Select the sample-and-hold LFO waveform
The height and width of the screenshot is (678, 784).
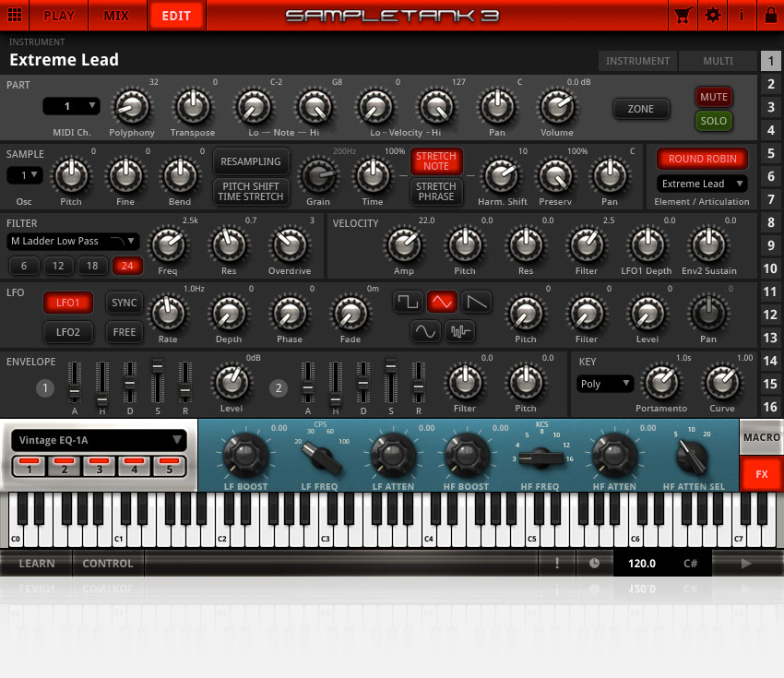point(458,332)
